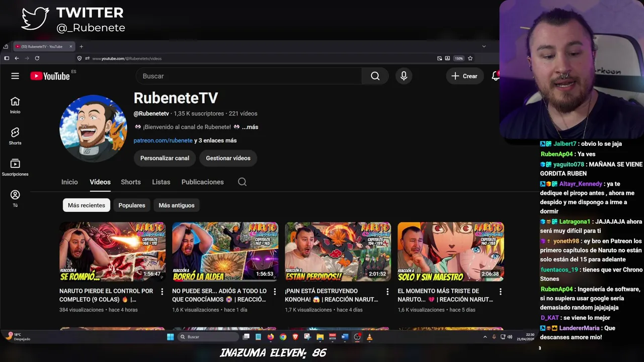Select the Populares filter chip
Viewport: 644px width, 362px height.
point(132,205)
